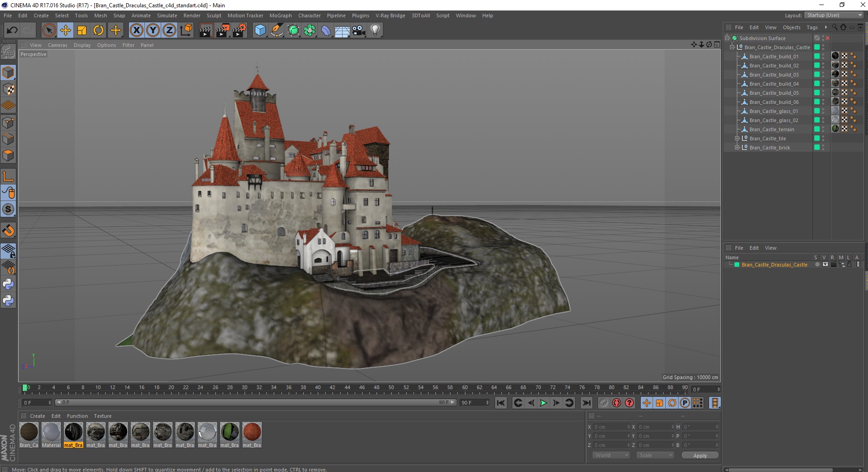Go to start of animation
868x472 pixels.
tap(501, 403)
